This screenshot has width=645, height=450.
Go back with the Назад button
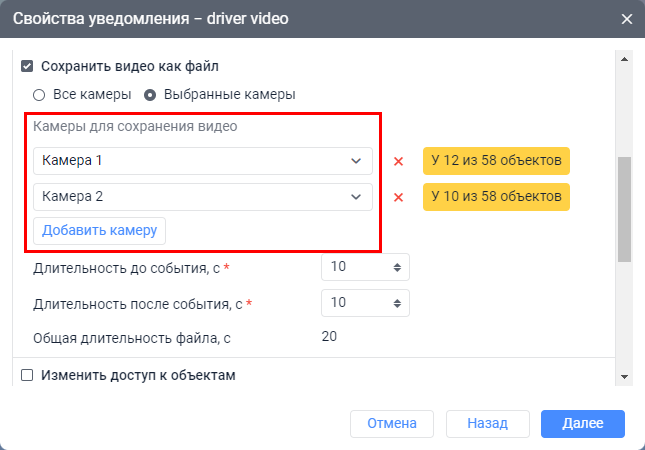487,424
